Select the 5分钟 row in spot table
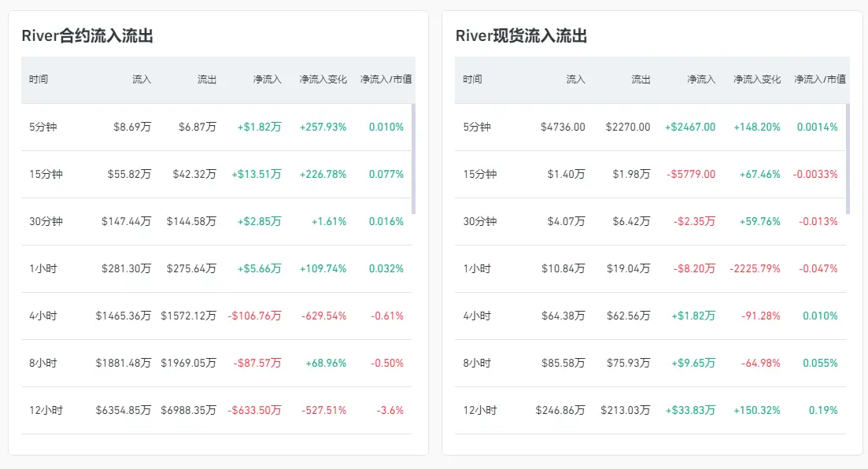This screenshot has width=868, height=469. [x=651, y=127]
